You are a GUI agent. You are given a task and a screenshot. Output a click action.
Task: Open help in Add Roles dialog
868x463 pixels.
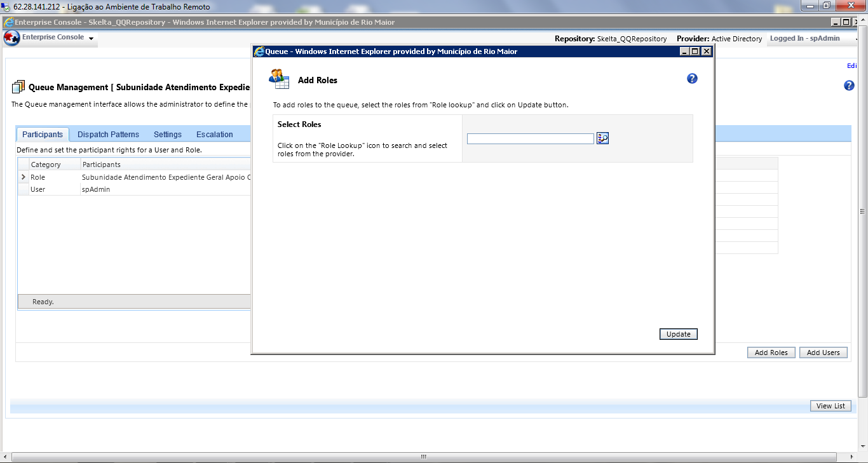pos(692,79)
